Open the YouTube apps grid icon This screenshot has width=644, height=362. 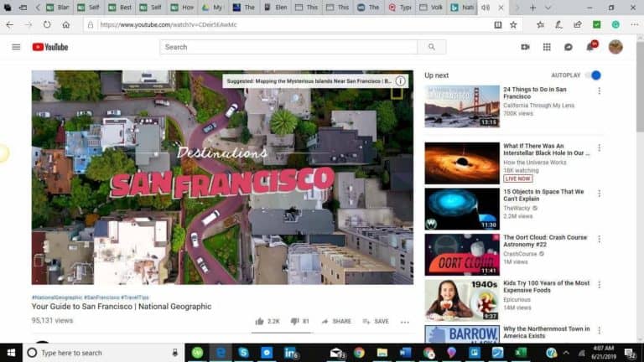coord(547,47)
